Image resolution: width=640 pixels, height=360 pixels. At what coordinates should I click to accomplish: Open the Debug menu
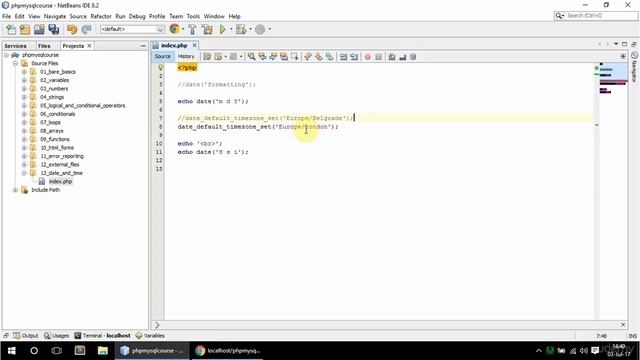pos(137,16)
